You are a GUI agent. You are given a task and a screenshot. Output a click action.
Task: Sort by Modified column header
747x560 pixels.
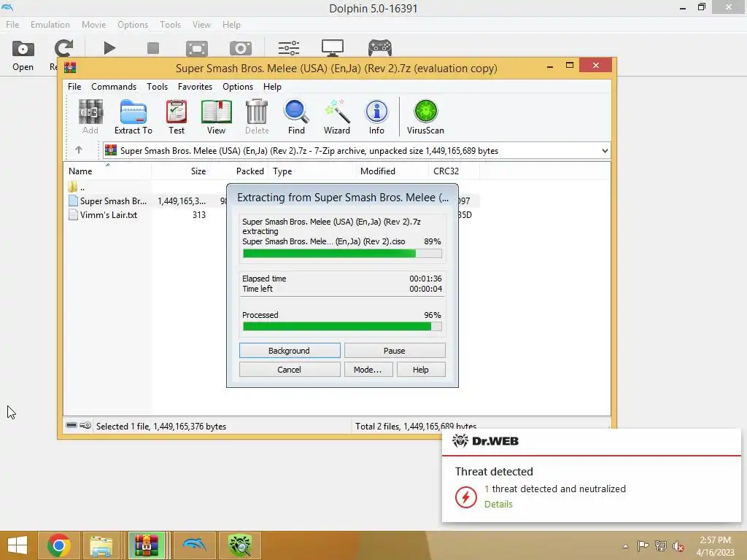pyautogui.click(x=392, y=171)
